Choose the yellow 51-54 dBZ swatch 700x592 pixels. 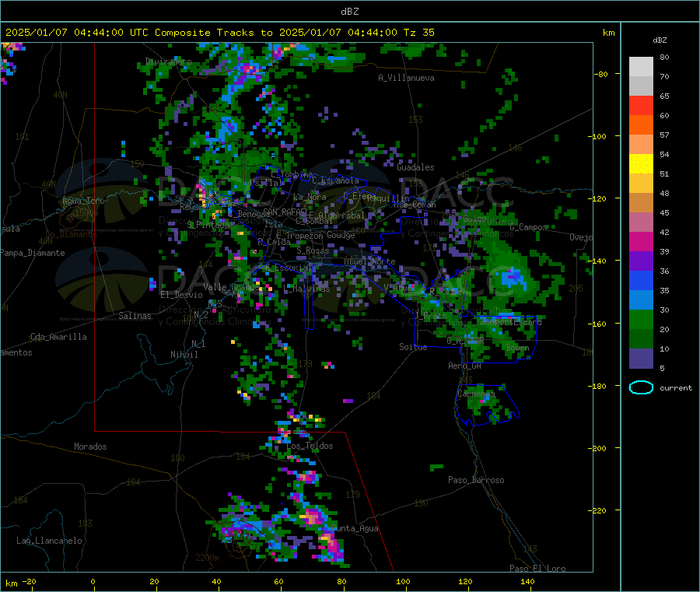641,164
